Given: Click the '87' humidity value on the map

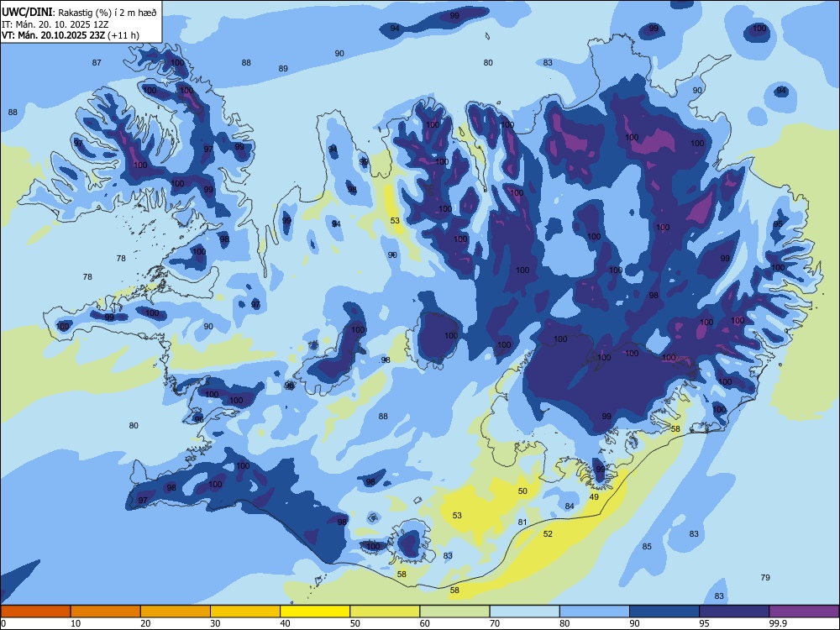Looking at the screenshot, I should click(x=97, y=63).
